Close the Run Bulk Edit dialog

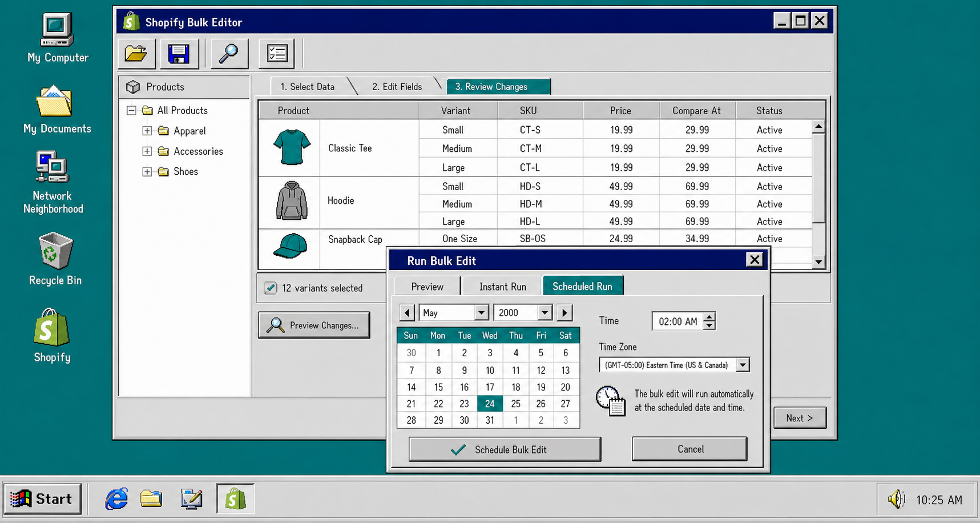point(755,260)
